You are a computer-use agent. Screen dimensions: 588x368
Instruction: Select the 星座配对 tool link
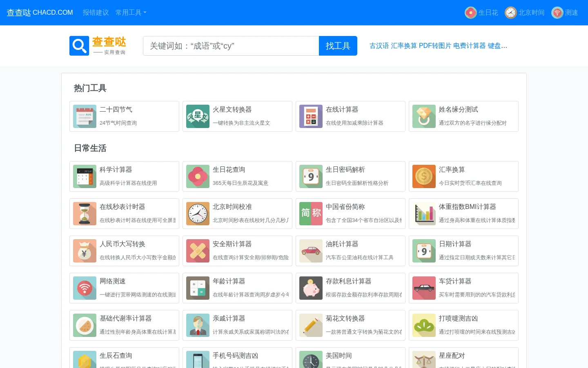pos(452,356)
